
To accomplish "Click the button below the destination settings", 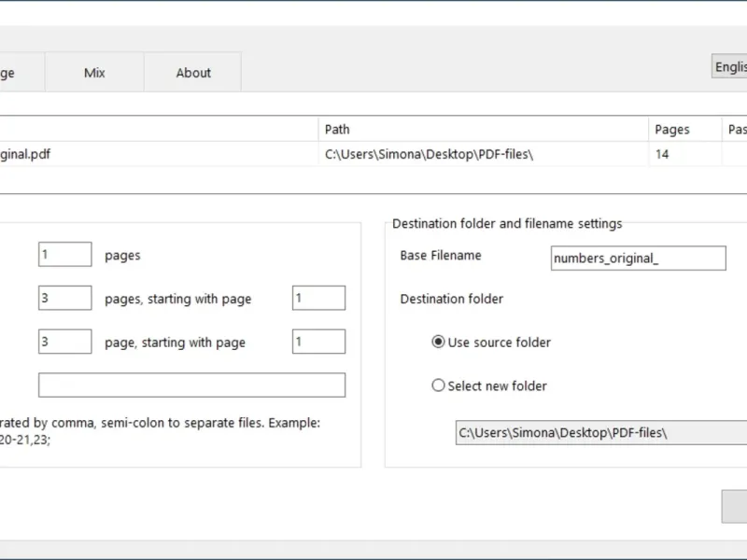I will [734, 506].
